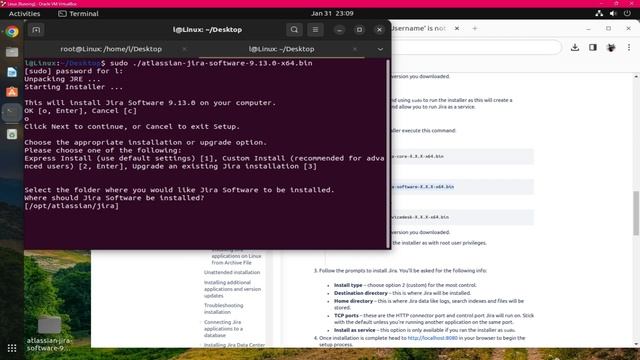The width and height of the screenshot is (640, 360).
Task: Select the l@Linux ~/Desktop terminal tab
Action: pyautogui.click(x=281, y=49)
